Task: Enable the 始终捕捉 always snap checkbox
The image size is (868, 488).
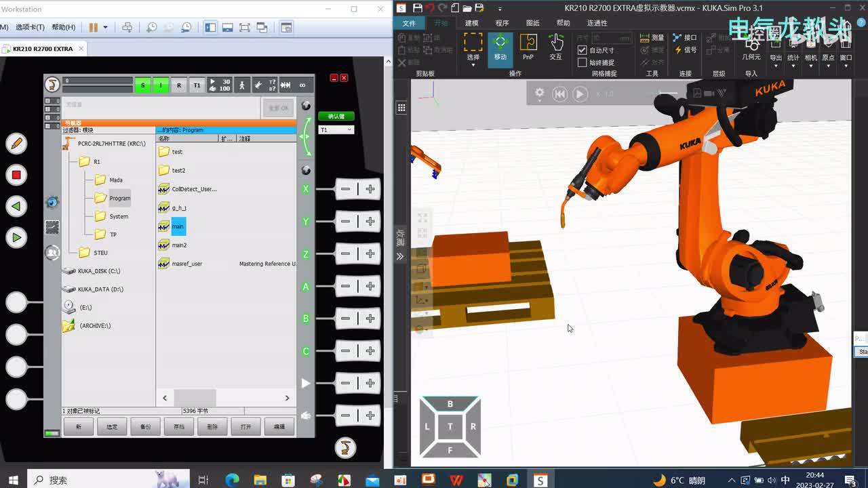Action: (x=582, y=62)
